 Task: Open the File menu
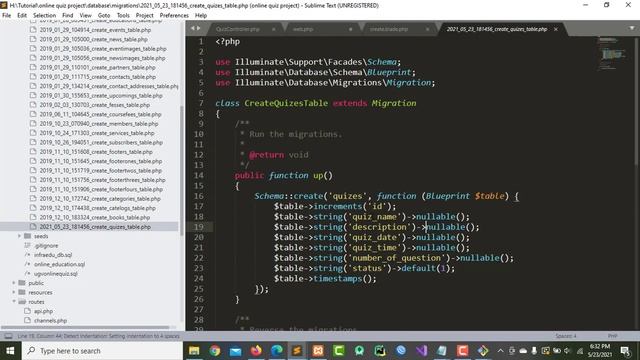(7, 16)
